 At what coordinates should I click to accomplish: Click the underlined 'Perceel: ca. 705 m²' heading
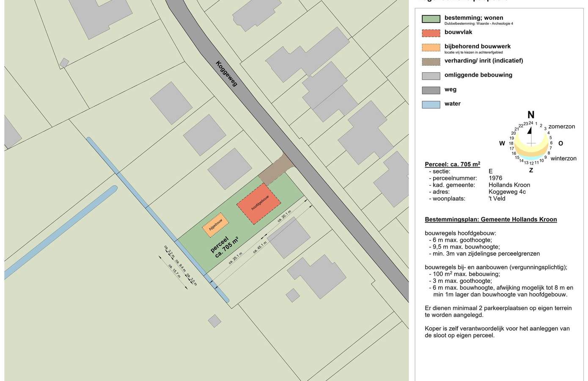452,164
